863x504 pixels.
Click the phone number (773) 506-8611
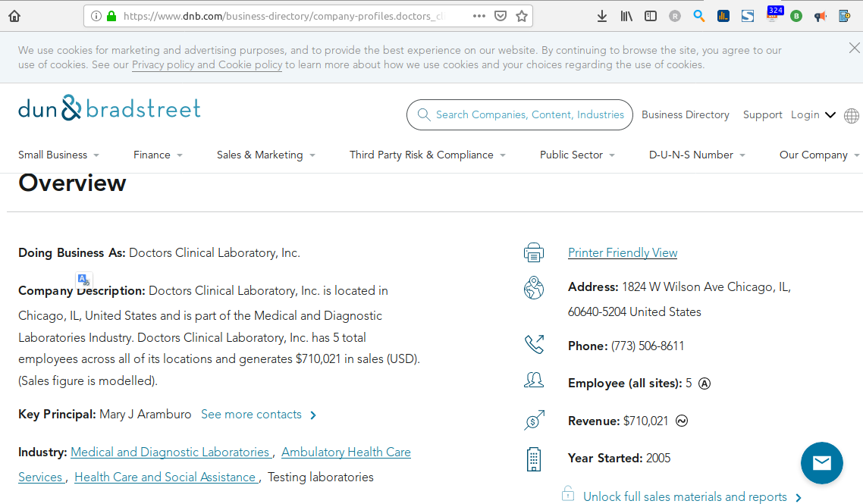point(648,346)
